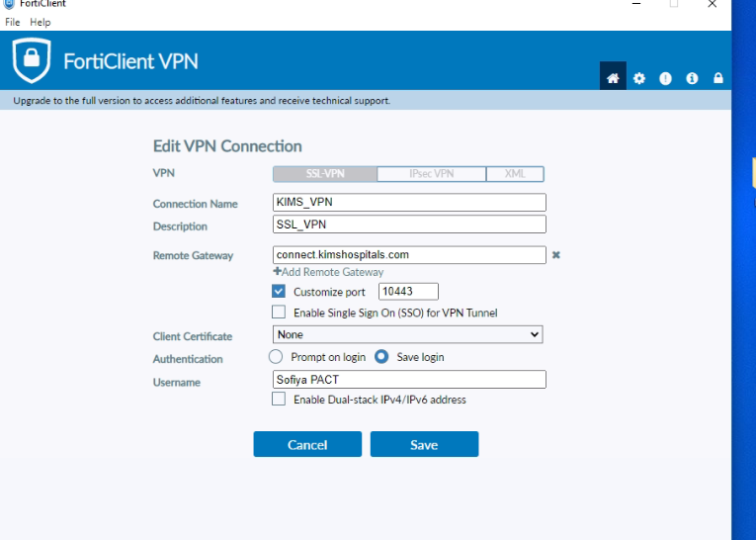The width and height of the screenshot is (756, 540).
Task: Select the Save login radio button
Action: 381,357
